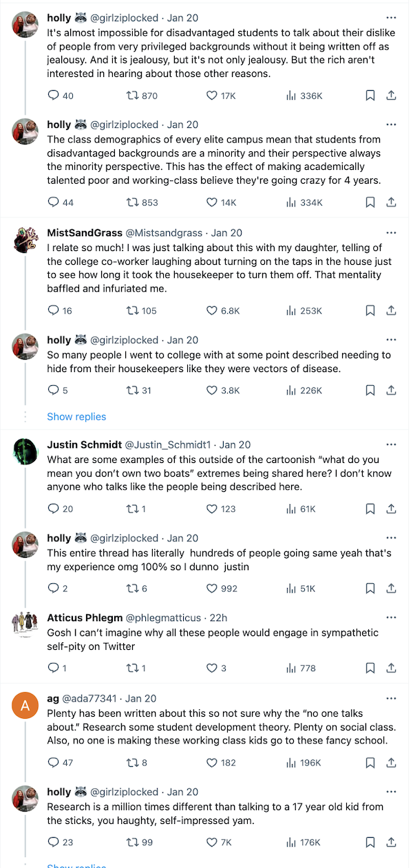This screenshot has height=868, width=413.
Task: Share MistSandGrass's tweet
Action: (x=391, y=311)
